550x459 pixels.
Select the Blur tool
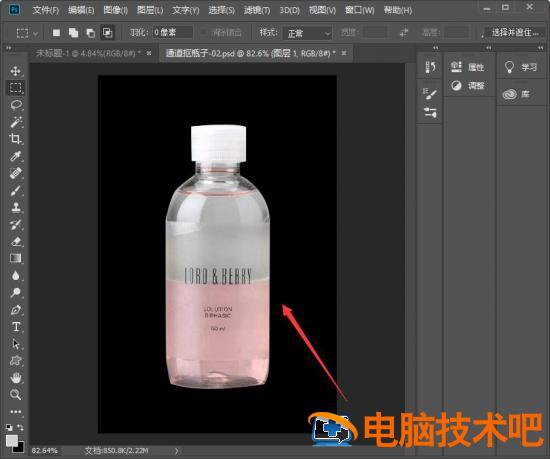pyautogui.click(x=15, y=276)
